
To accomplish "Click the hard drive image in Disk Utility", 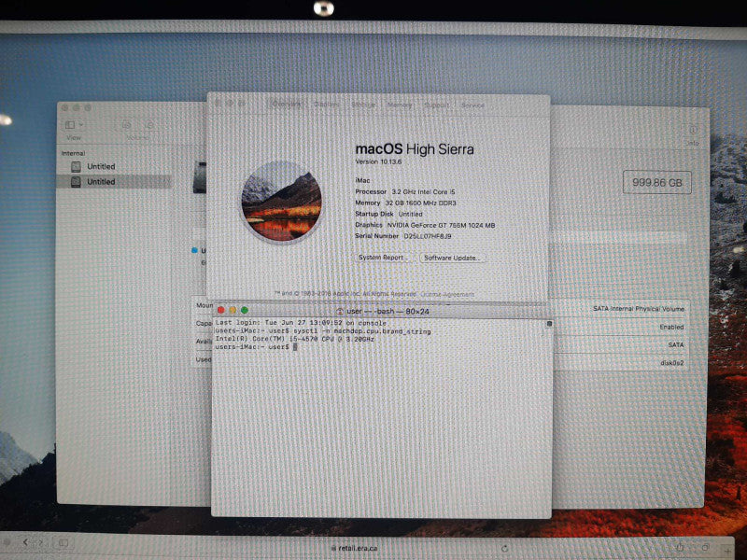I will (x=200, y=177).
